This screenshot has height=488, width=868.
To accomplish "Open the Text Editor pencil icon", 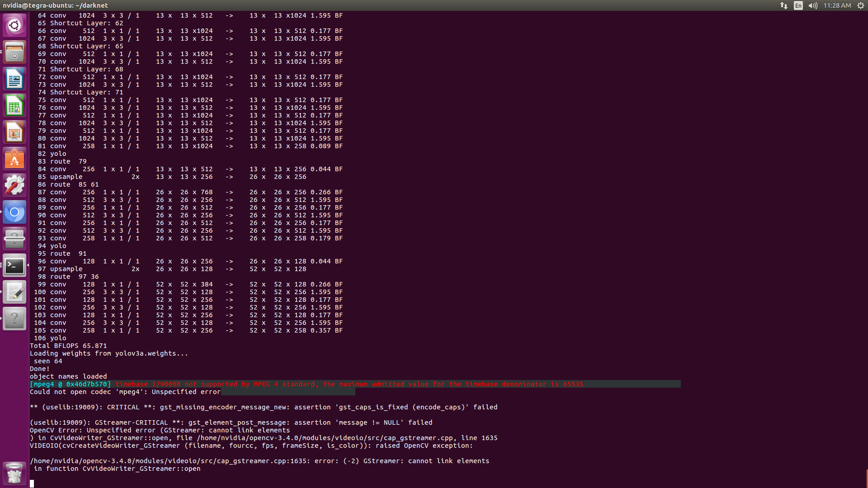I will [x=14, y=292].
